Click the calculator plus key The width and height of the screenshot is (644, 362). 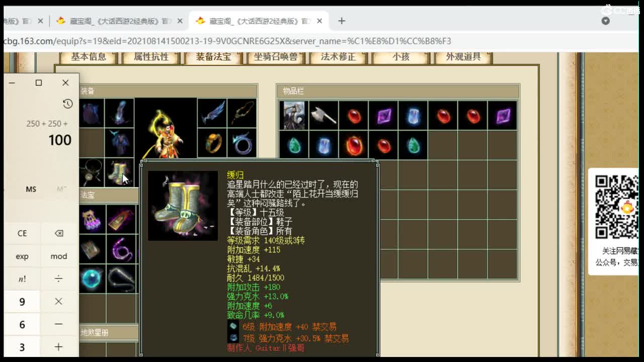(x=59, y=347)
